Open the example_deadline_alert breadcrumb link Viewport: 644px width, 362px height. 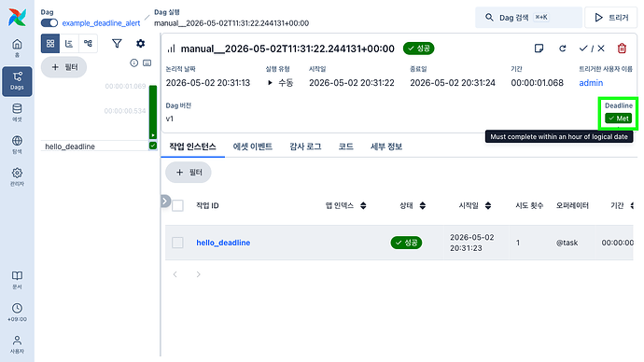pos(101,23)
